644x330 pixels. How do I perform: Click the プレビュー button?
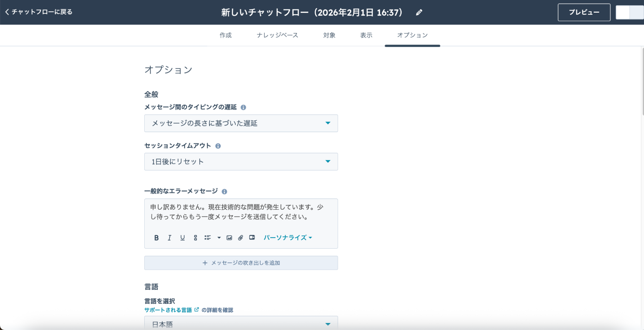point(583,12)
